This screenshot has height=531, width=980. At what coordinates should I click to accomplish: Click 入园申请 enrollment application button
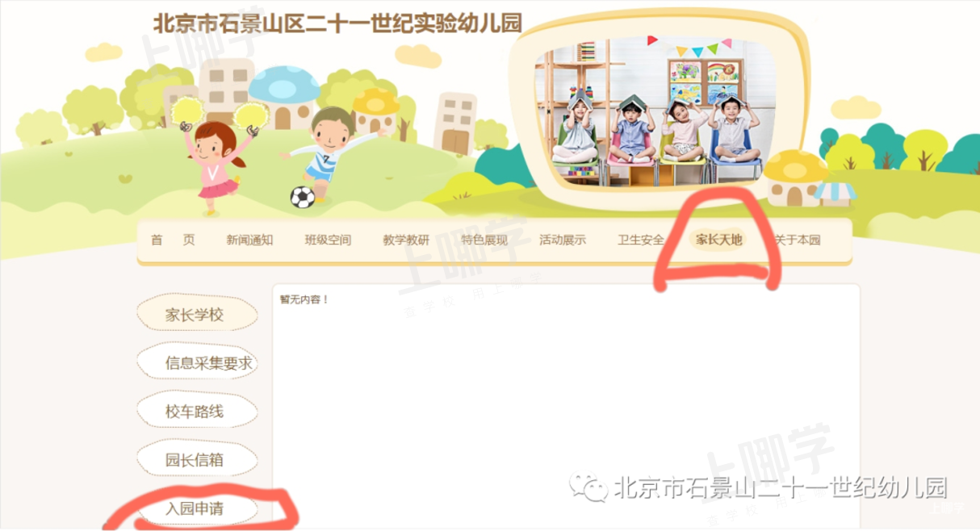196,509
